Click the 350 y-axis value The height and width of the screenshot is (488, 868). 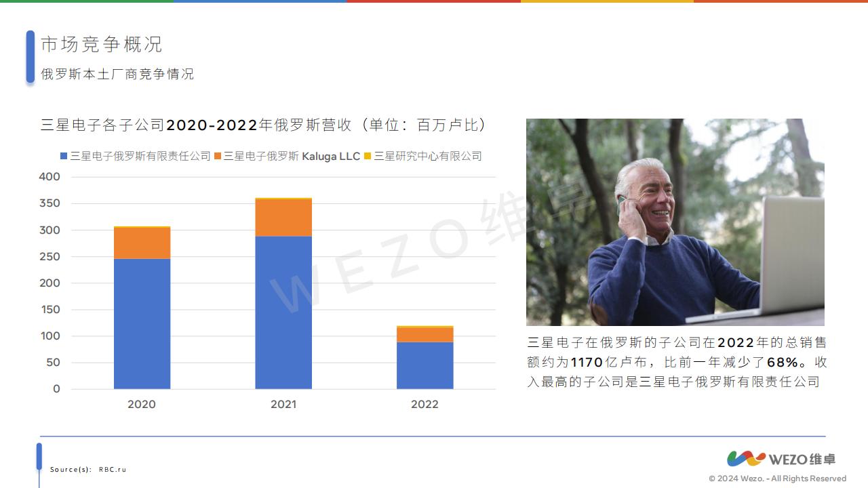pyautogui.click(x=50, y=203)
